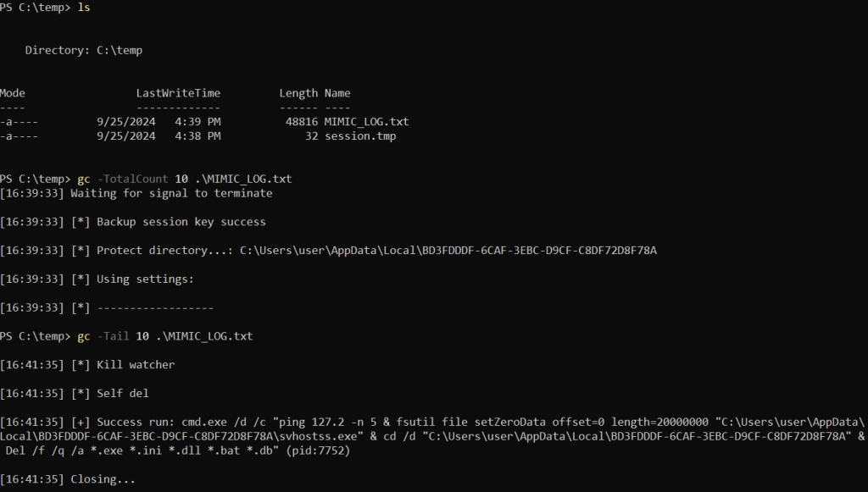The width and height of the screenshot is (868, 492).
Task: Click the '(pid:7752)' text
Action: [x=319, y=451]
